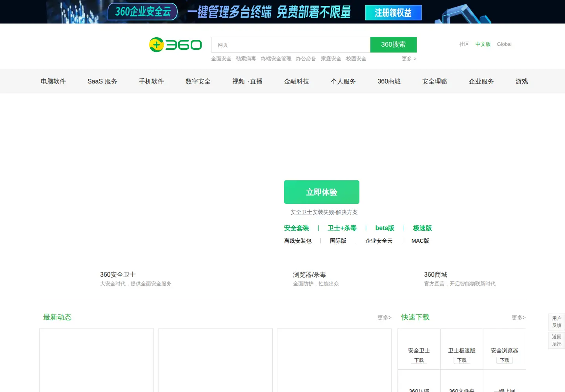Select the 浏览器/杀毒 slide caption

(x=310, y=275)
